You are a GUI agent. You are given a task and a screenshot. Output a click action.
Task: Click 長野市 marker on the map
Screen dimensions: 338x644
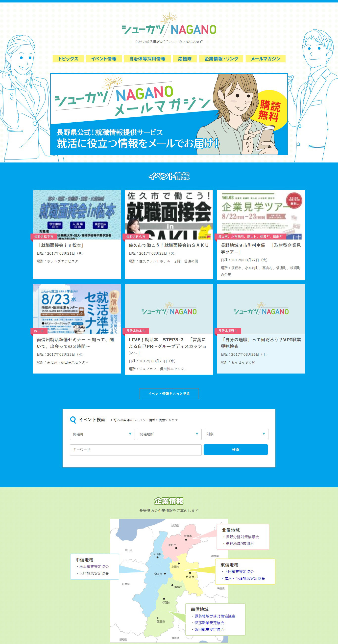[176, 548]
